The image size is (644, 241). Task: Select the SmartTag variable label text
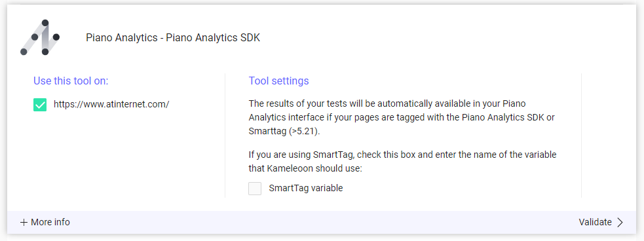[305, 188]
